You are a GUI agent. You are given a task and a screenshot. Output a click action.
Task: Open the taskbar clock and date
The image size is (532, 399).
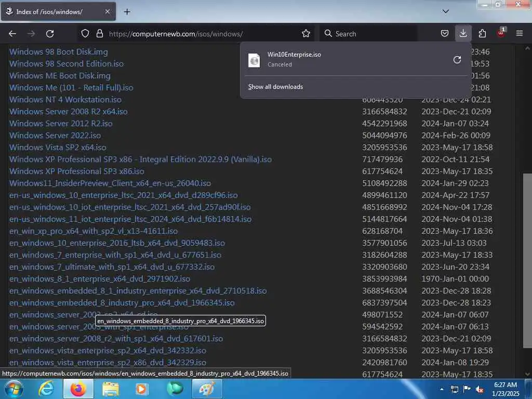tap(506, 389)
